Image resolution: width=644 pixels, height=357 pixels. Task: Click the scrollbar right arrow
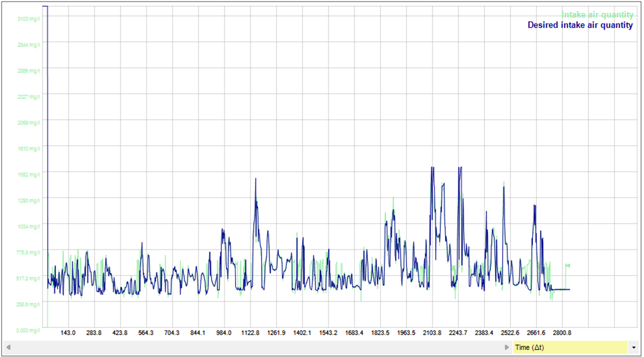coord(506,347)
